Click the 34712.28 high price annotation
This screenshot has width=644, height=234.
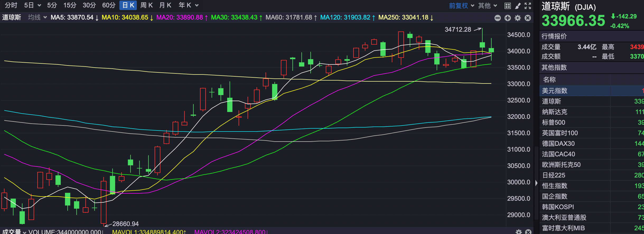coord(458,29)
